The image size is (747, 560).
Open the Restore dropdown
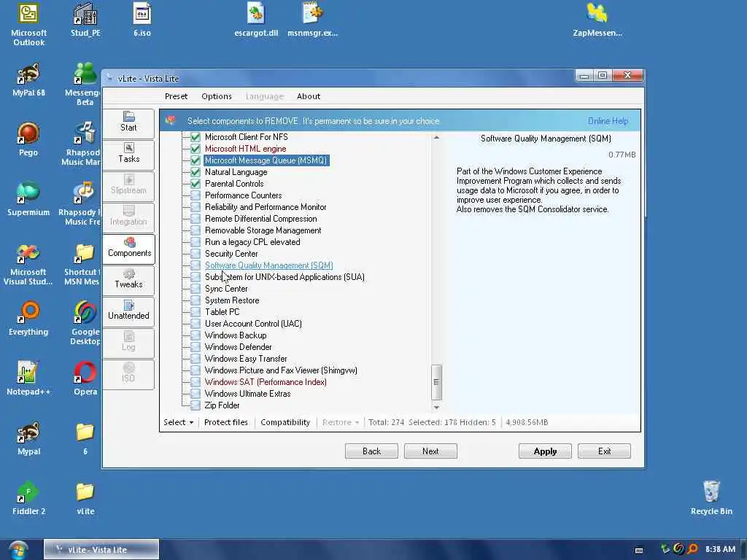click(340, 422)
